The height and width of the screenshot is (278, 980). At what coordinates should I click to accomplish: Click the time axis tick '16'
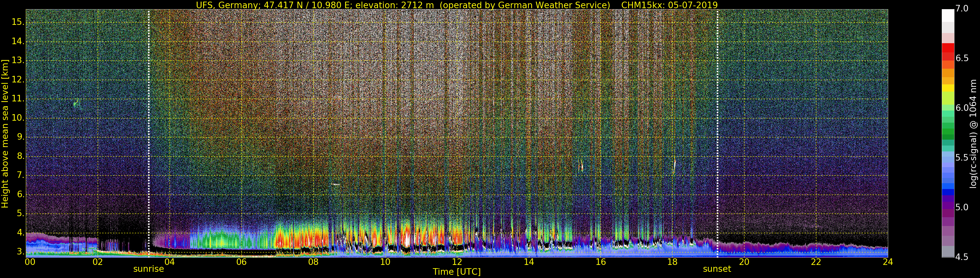click(x=601, y=262)
